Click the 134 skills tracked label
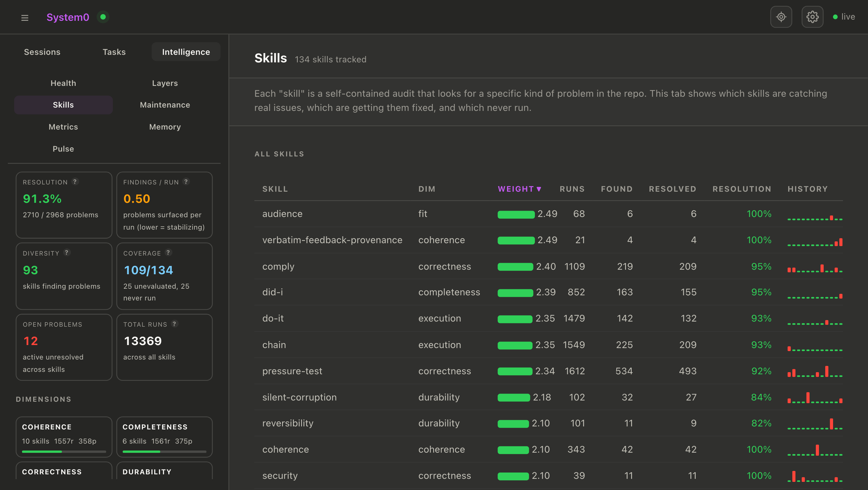Image resolution: width=868 pixels, height=490 pixels. [331, 59]
